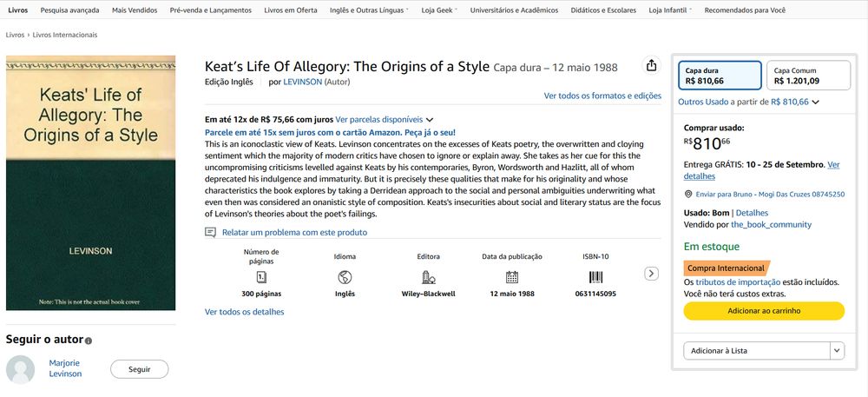The height and width of the screenshot is (397, 868).
Task: Click the page count icon
Action: pyautogui.click(x=262, y=277)
